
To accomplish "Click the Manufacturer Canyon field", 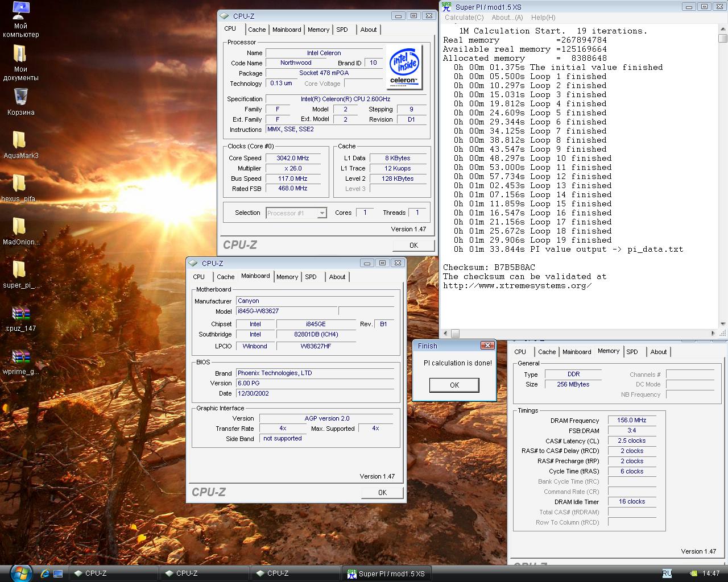I will 315,301.
